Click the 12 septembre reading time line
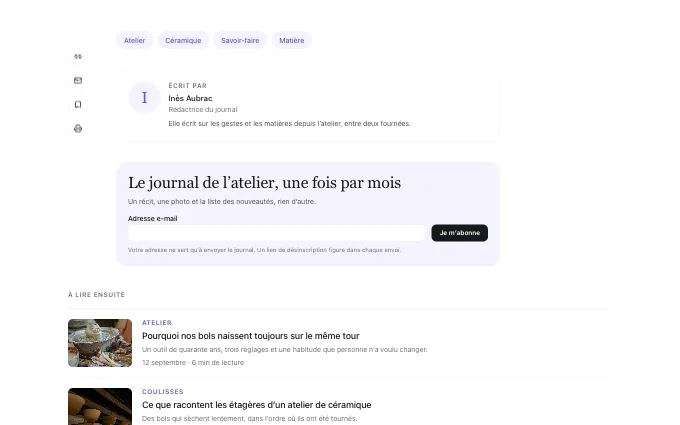680x425 pixels. coord(193,363)
